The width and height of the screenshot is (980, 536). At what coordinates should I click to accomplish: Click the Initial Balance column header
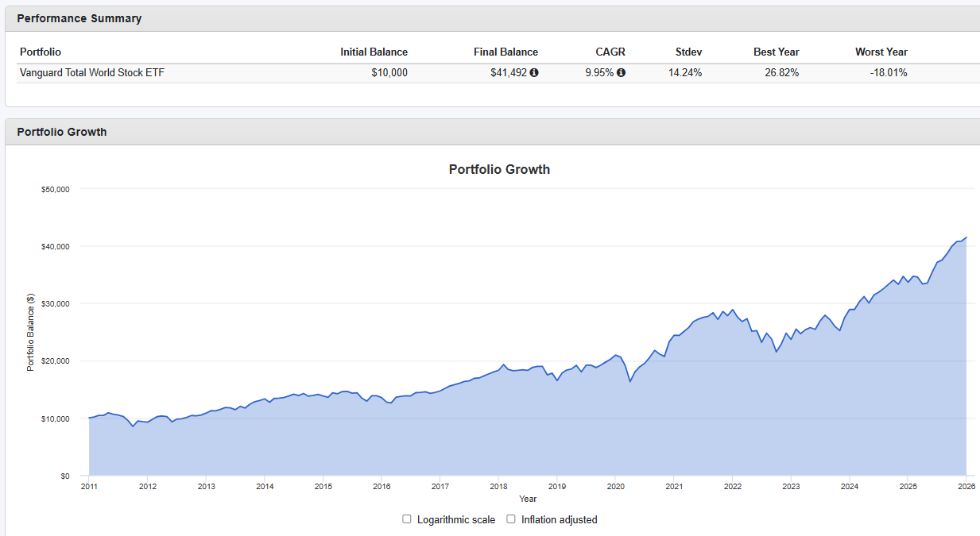(374, 52)
